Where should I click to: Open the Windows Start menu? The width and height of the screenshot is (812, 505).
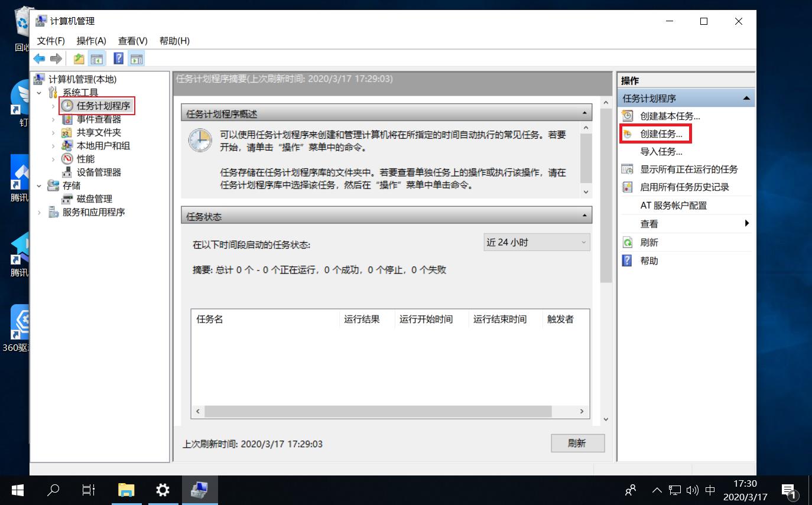[17, 490]
